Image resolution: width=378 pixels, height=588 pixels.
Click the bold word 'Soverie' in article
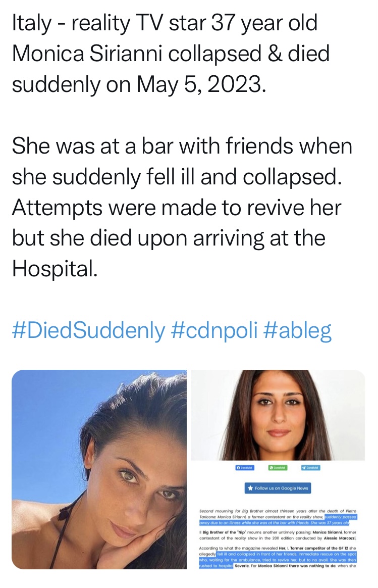point(242,566)
